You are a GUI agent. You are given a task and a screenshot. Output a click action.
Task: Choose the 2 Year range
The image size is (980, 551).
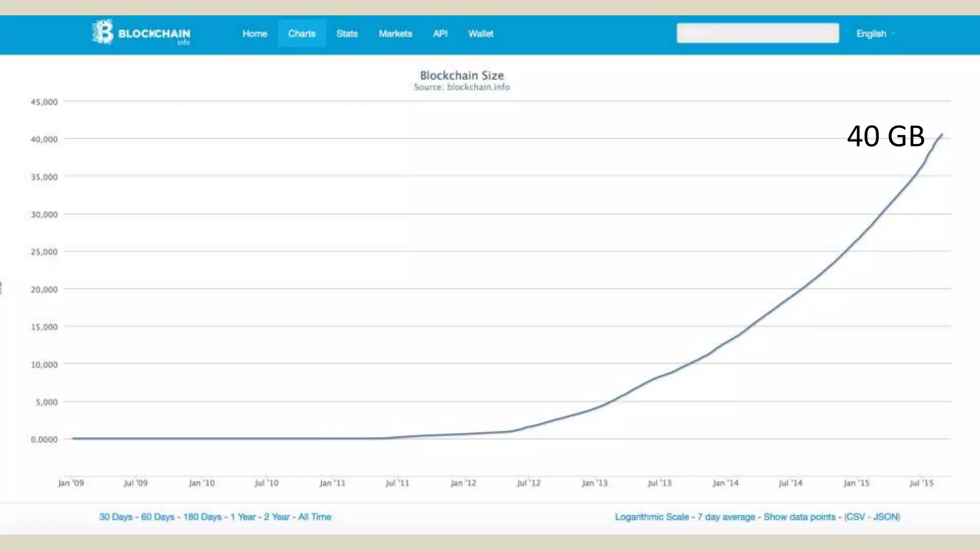[277, 517]
